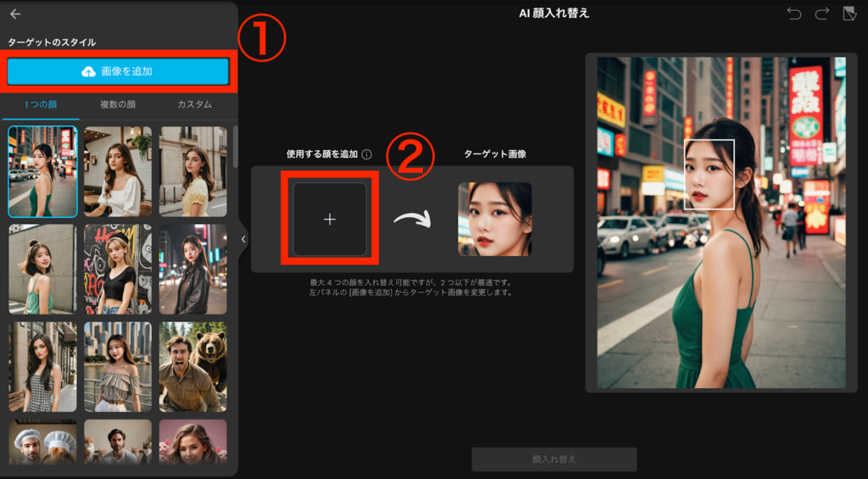Pick the checkered dress woman style
This screenshot has height=479, width=868.
pyautogui.click(x=42, y=366)
